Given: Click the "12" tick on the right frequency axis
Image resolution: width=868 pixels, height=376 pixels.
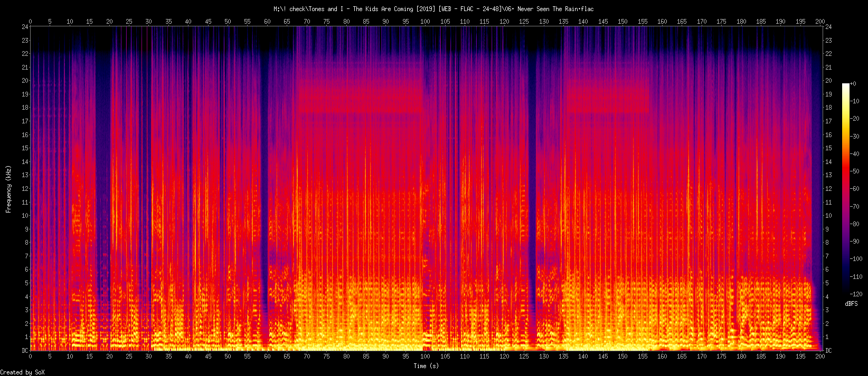Looking at the screenshot, I should tap(829, 189).
